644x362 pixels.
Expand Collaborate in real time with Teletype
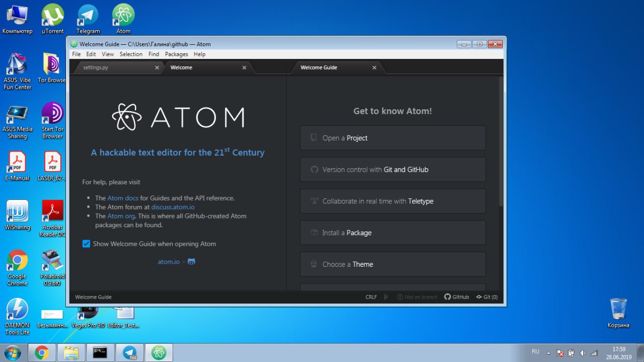(x=392, y=201)
